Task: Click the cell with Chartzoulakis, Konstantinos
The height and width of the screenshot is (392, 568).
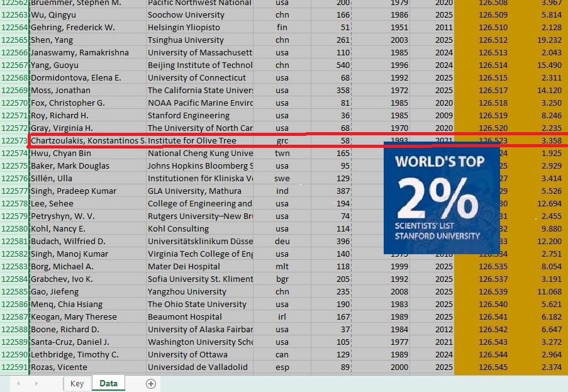Action: coord(87,140)
